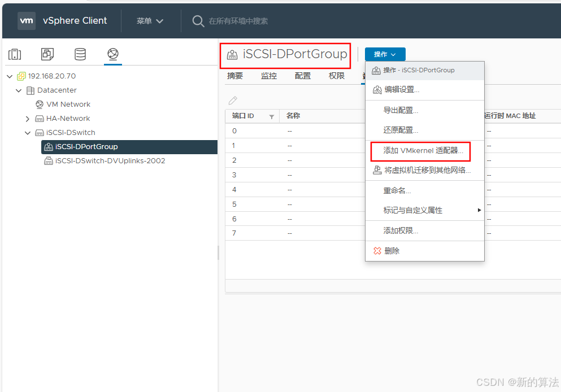Expand the HA-Network tree node
The width and height of the screenshot is (561, 392).
[28, 119]
